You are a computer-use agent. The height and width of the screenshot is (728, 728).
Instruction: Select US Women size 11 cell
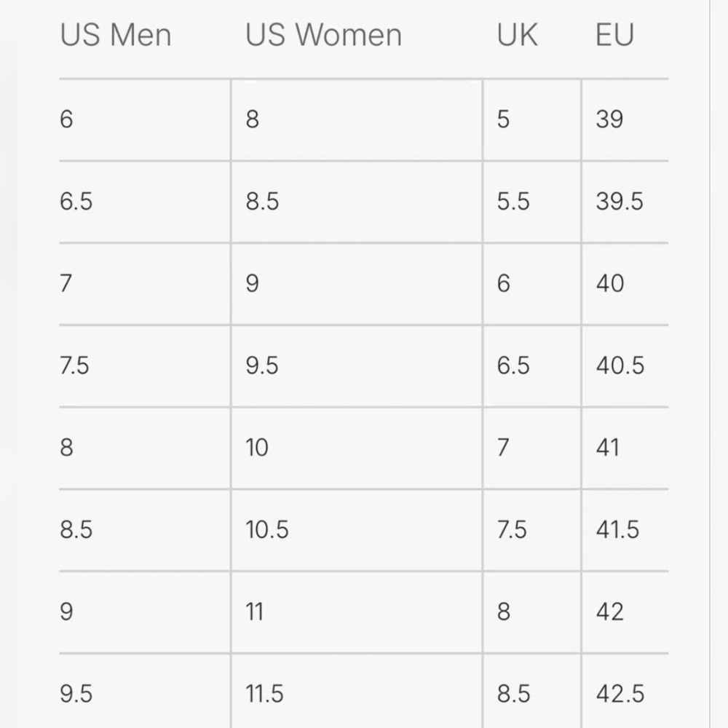(x=357, y=612)
